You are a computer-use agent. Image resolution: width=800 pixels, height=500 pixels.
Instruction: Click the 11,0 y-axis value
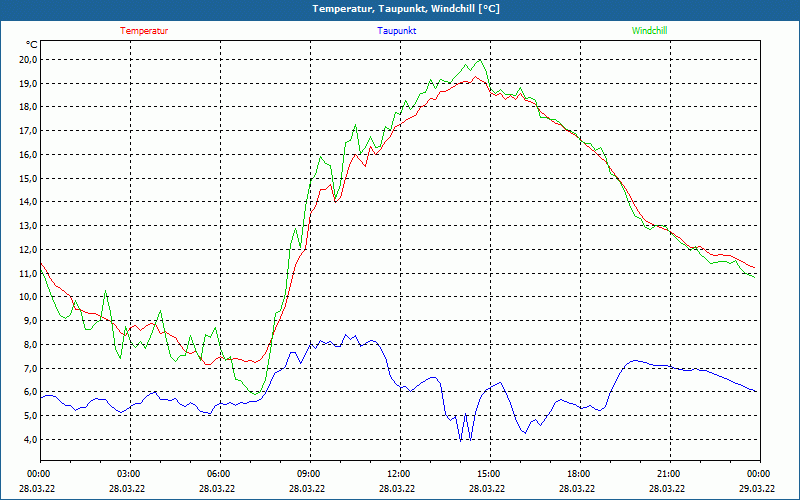(29, 273)
